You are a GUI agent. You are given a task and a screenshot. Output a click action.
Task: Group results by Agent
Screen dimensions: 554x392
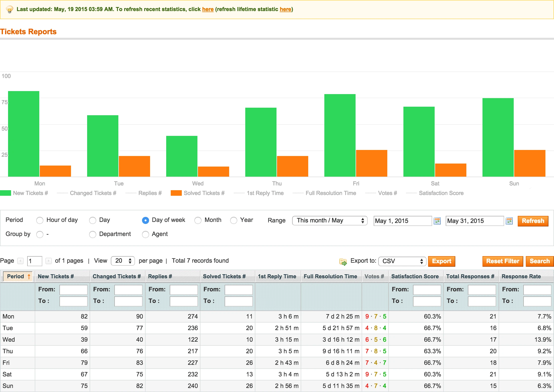pos(146,234)
